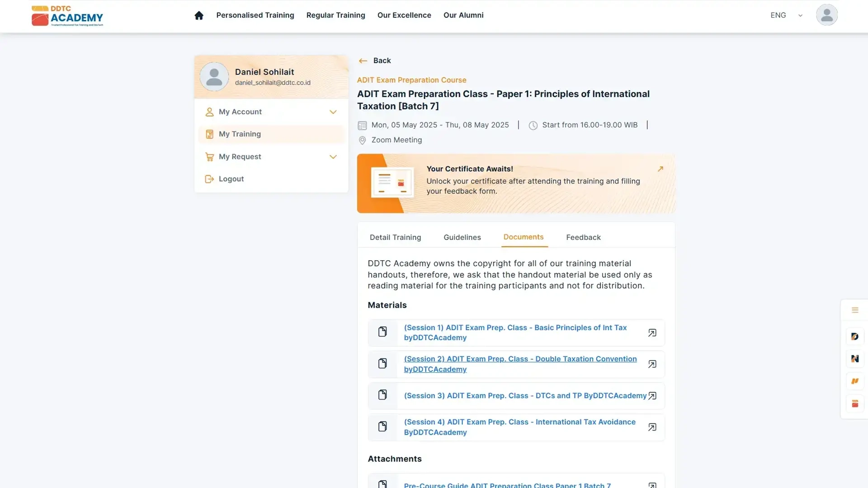Expand the My Request section chevron
The height and width of the screenshot is (488, 868).
pyautogui.click(x=333, y=157)
